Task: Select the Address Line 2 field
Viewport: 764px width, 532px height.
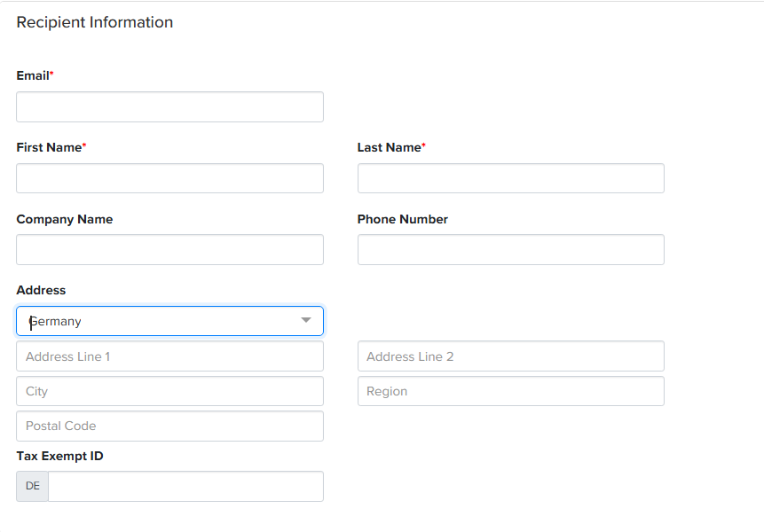Action: [510, 356]
